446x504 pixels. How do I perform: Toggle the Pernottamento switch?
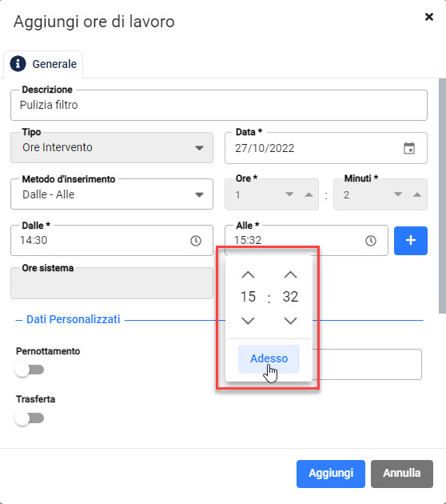coord(30,370)
